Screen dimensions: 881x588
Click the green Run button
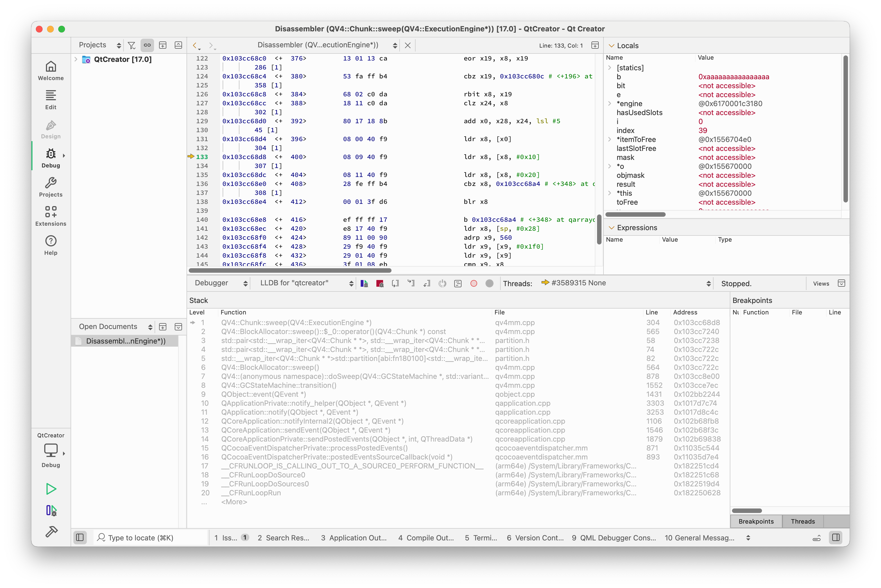(51, 489)
